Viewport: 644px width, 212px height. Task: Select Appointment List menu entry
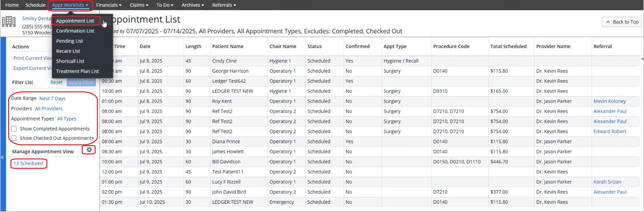75,21
